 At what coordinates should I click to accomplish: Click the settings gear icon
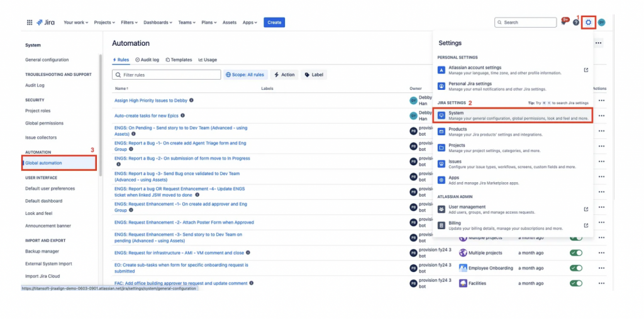point(589,23)
